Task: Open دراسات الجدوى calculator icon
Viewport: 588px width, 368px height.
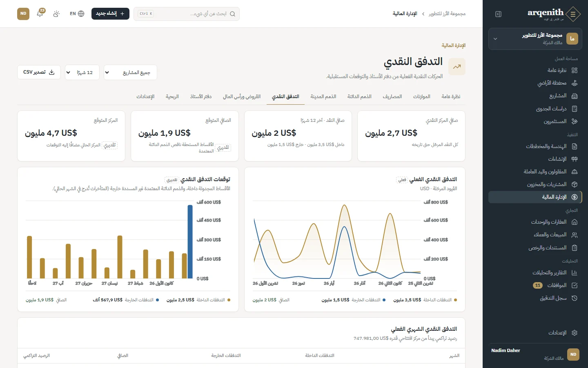Action: (575, 109)
